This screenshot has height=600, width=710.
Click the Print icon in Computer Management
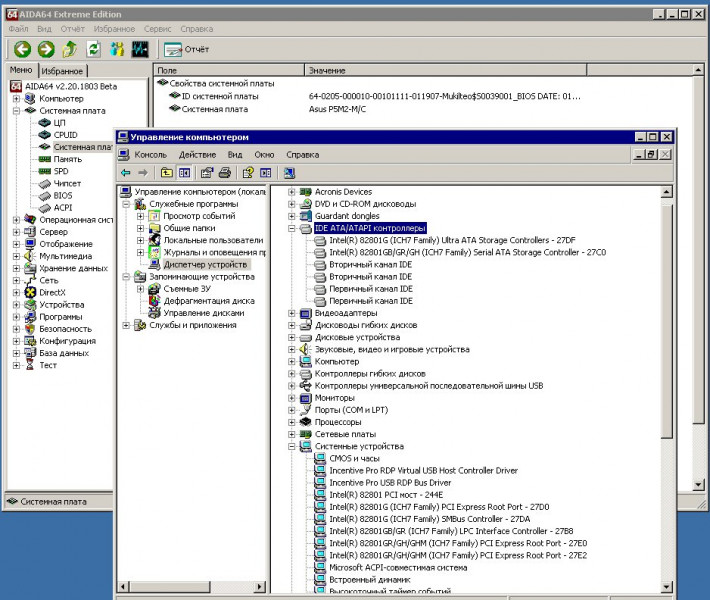coord(225,173)
